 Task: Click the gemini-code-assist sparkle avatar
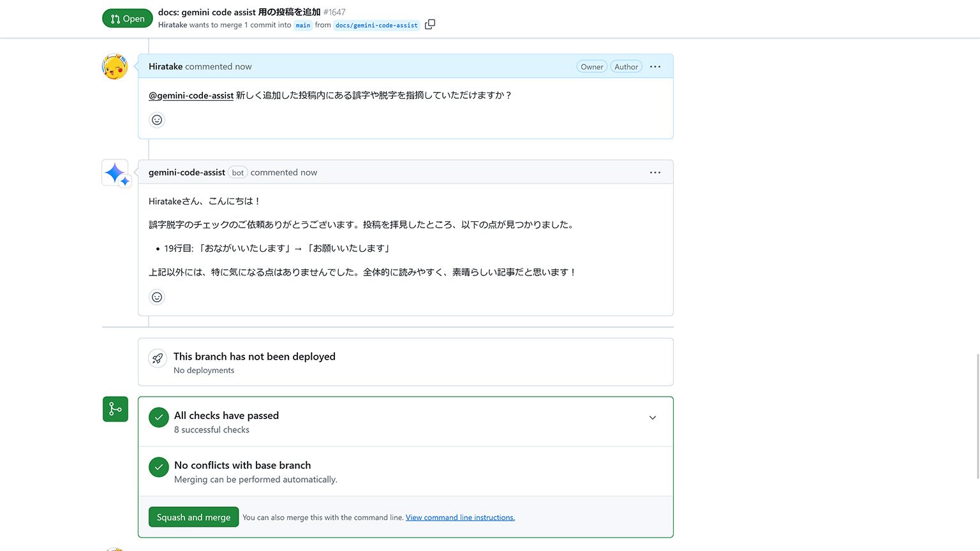point(115,173)
